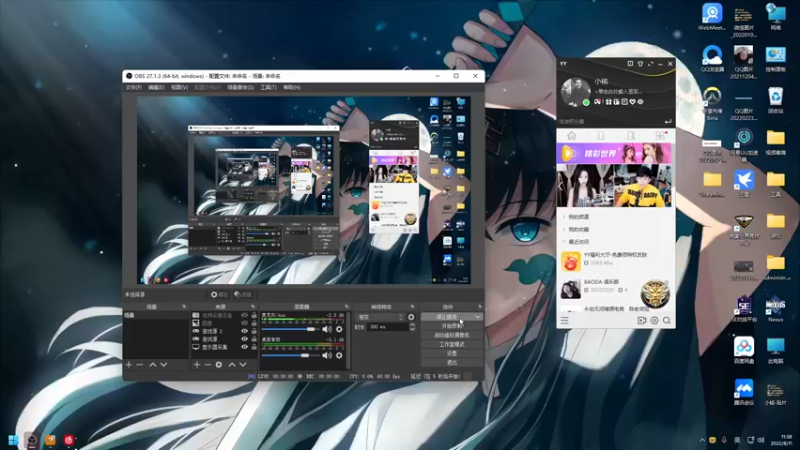Move scene down with arrow icon
This screenshot has width=800, height=450.
pos(164,365)
